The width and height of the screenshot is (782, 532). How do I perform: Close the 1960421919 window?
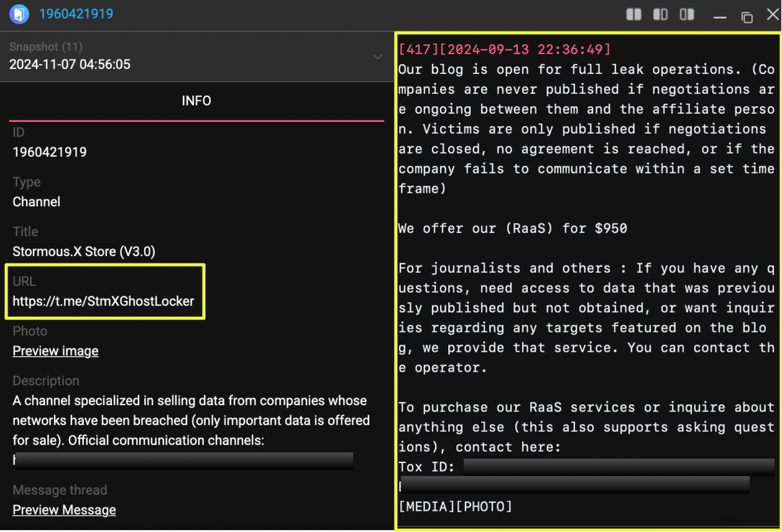pyautogui.click(x=772, y=14)
